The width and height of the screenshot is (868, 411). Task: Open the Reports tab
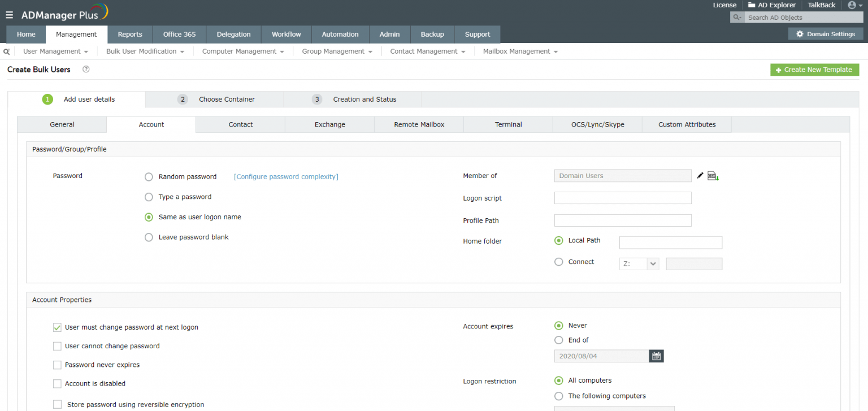(x=130, y=34)
